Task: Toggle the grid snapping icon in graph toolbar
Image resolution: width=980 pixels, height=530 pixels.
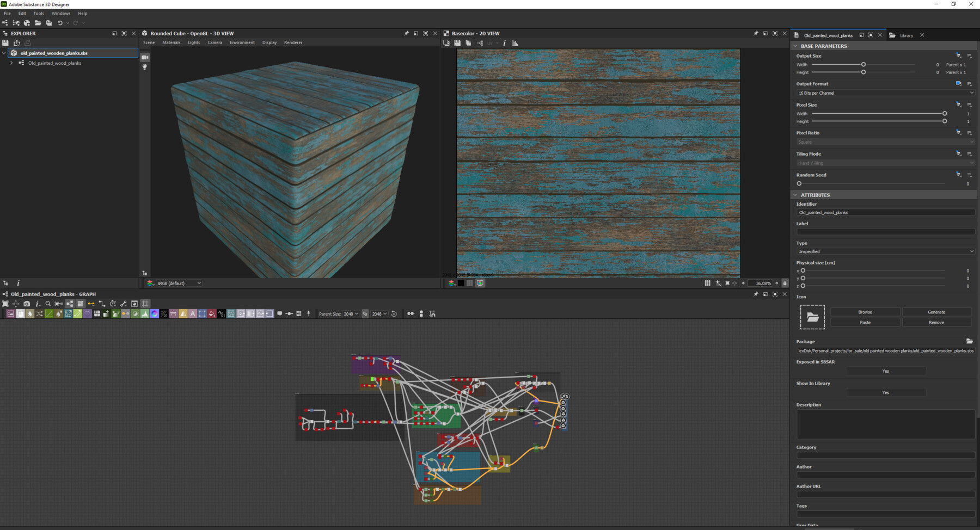Action: click(x=145, y=304)
